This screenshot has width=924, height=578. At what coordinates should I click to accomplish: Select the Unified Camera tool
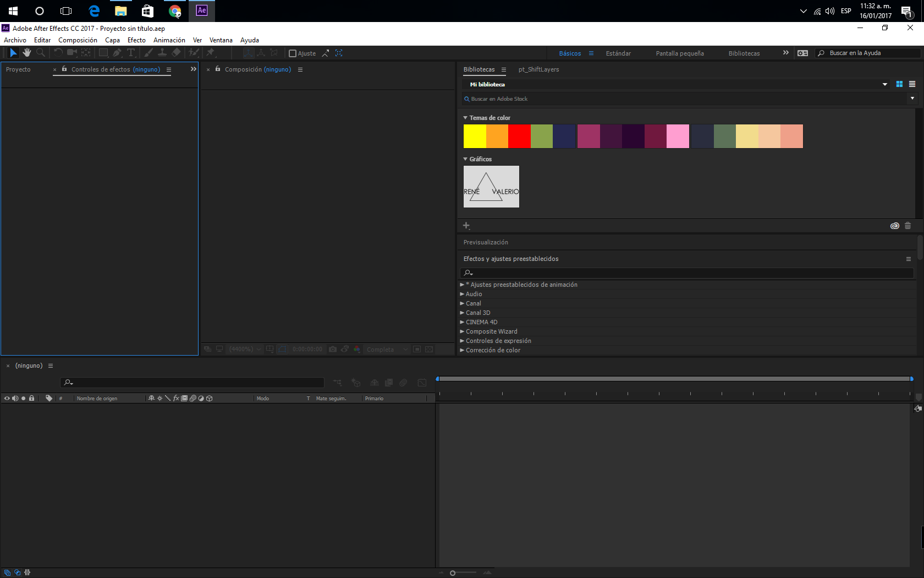[x=72, y=53]
